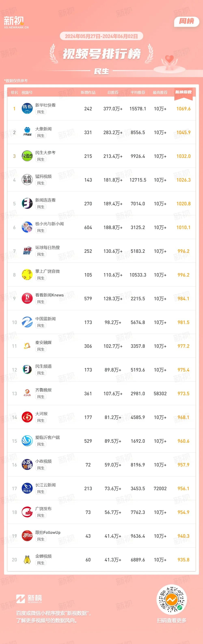Click the 民生 tag under 小政视频
Viewport: 203px width, 644px height.
(x=41, y=468)
